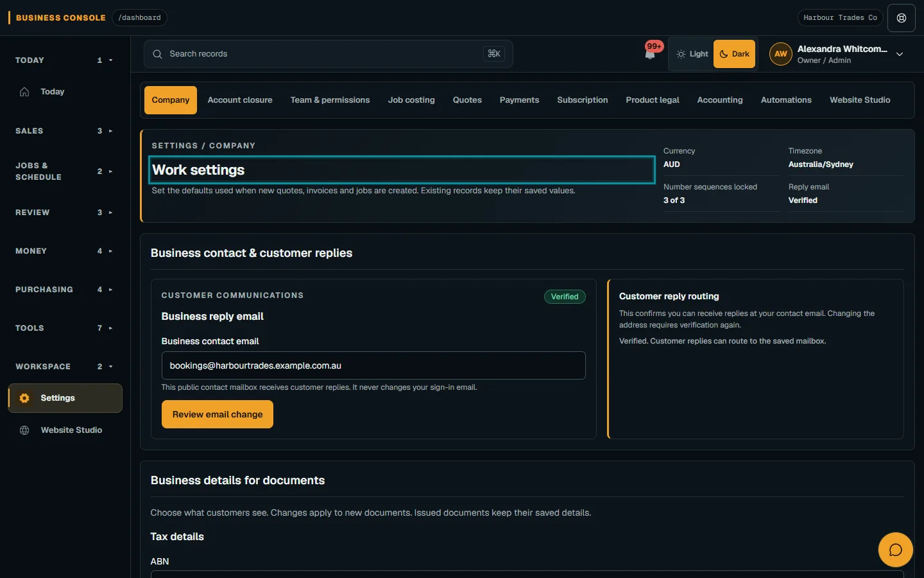This screenshot has height=578, width=924.
Task: Click the Settings gear icon in sidebar
Action: (x=24, y=398)
